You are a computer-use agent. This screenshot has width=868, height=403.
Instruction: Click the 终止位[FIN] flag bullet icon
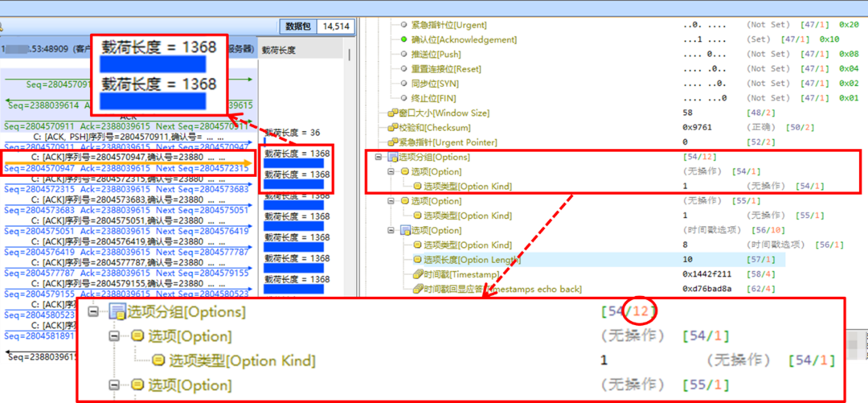[x=403, y=98]
